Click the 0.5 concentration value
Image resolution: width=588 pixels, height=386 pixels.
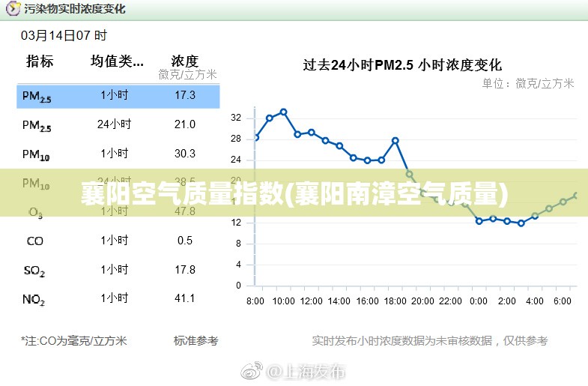(x=185, y=241)
